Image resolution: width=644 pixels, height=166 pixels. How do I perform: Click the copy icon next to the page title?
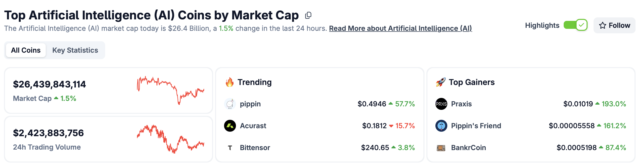pyautogui.click(x=309, y=15)
